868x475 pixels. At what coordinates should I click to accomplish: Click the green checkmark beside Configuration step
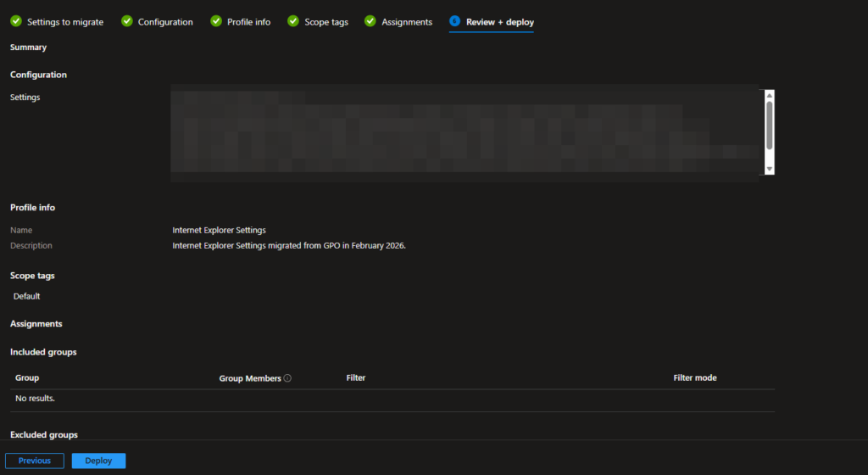(127, 21)
